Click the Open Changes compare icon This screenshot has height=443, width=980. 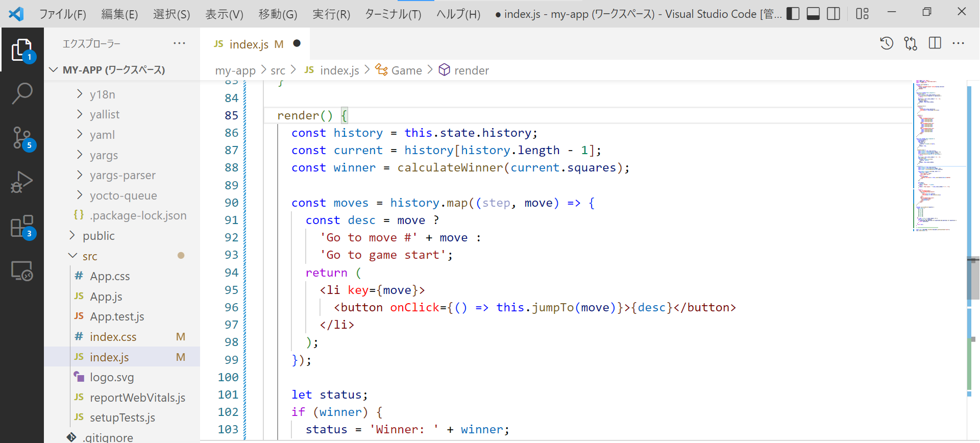(911, 43)
